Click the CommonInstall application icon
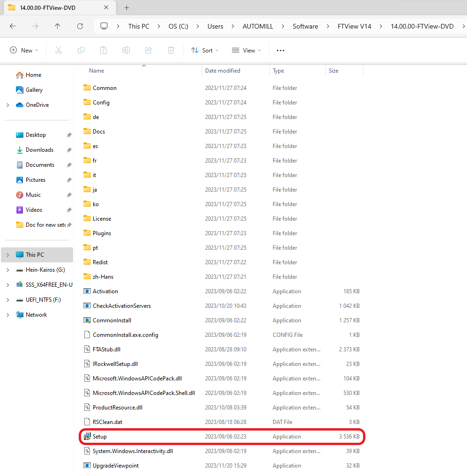Image resolution: width=467 pixels, height=476 pixels. point(87,320)
